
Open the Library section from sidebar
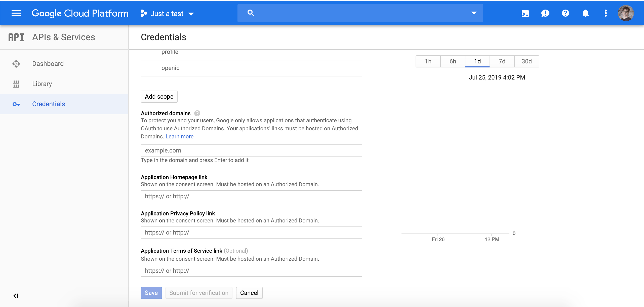[42, 84]
